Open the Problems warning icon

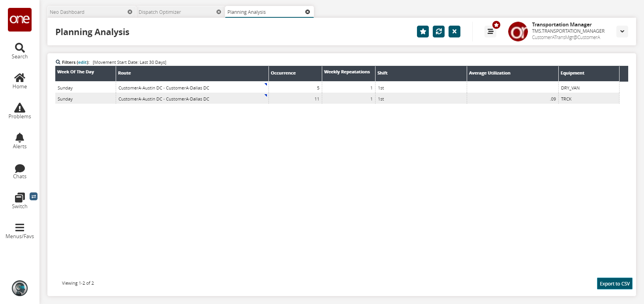tap(20, 111)
